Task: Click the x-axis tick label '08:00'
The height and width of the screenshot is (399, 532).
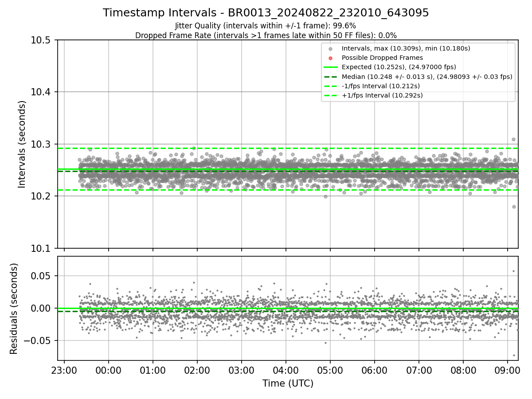Action: point(463,370)
